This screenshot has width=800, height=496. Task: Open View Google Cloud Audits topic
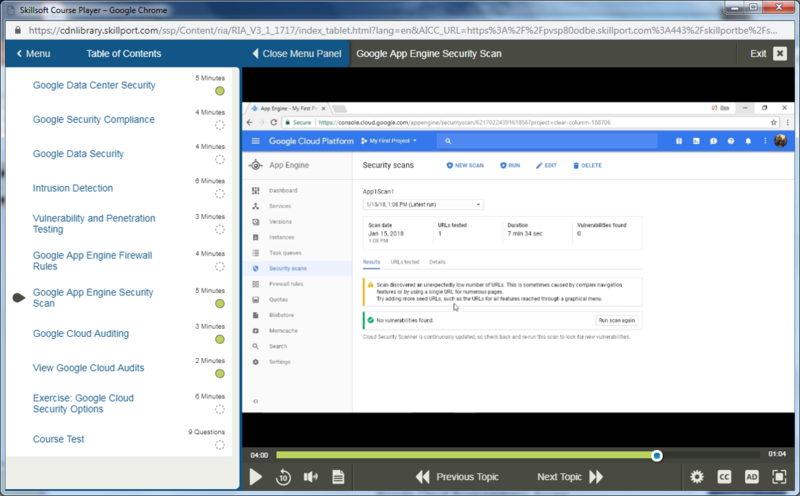[x=88, y=367]
